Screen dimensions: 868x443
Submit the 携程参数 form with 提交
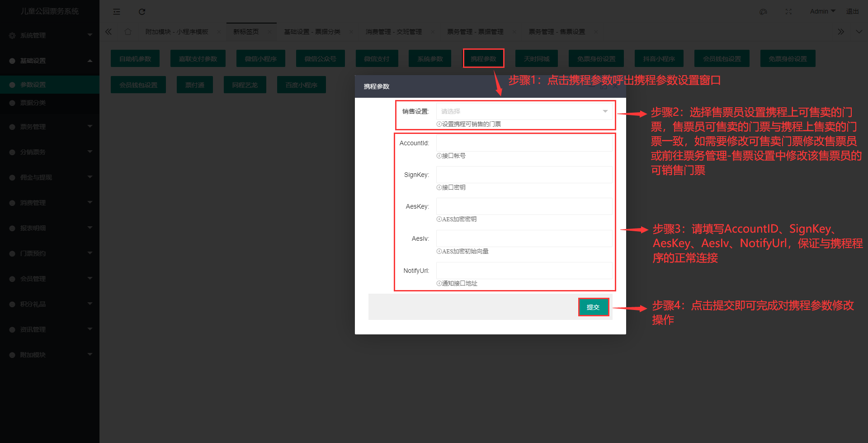(593, 307)
